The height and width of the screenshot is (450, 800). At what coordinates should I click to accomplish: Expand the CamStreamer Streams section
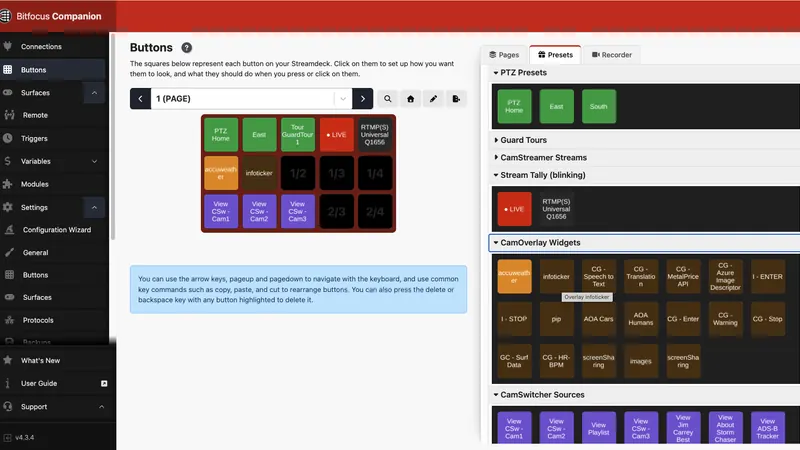pos(543,158)
